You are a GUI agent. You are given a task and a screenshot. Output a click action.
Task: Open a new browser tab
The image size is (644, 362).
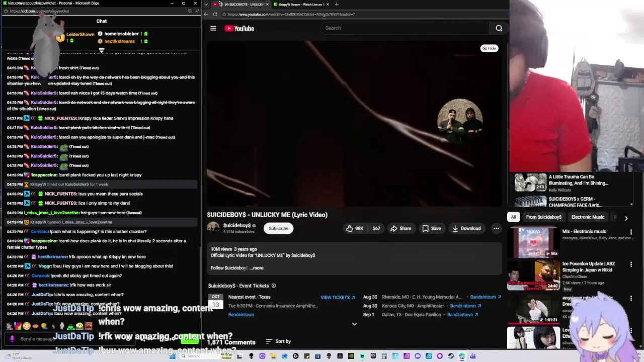(x=337, y=5)
